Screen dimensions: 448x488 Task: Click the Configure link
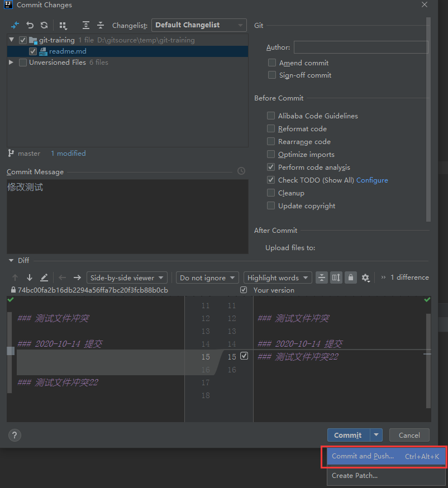pos(372,180)
